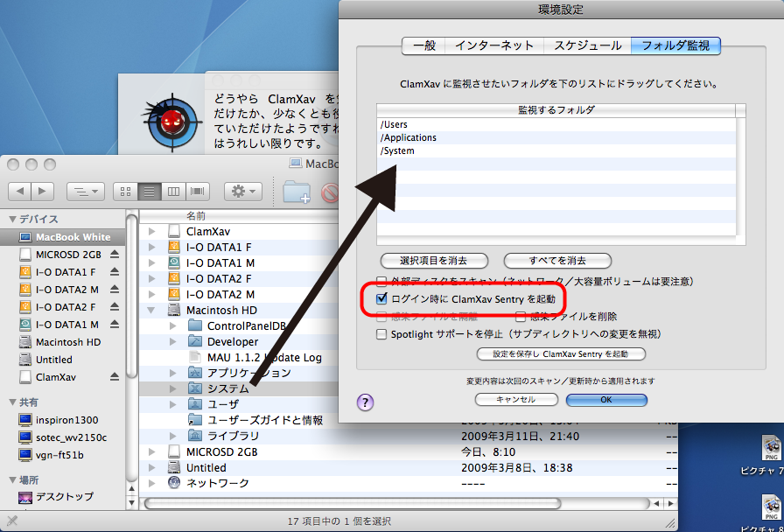This screenshot has width=784, height=532.
Task: Select the アプリケーション folder
Action: point(239,373)
